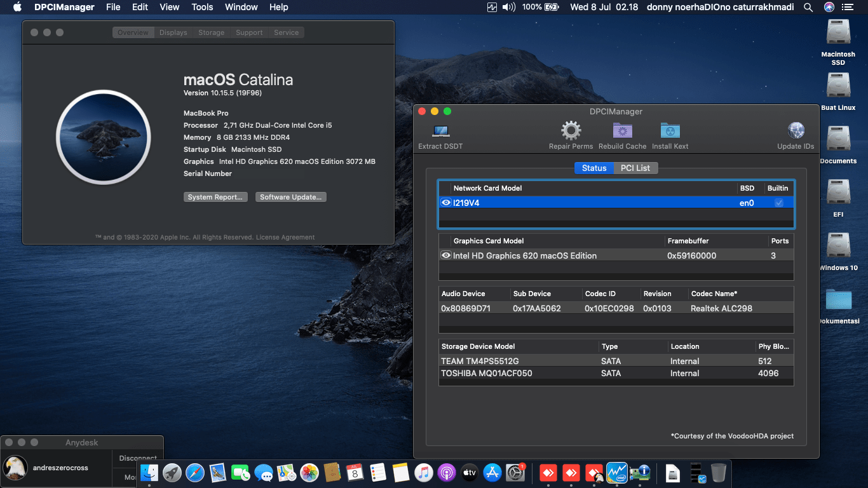Screen dimensions: 868x488
Task: Click Disconnect in the Anydesk window
Action: pos(138,458)
